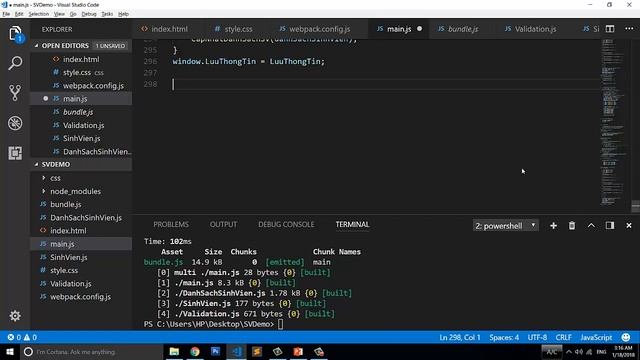
Task: Open the Help menu
Action: coord(123,14)
